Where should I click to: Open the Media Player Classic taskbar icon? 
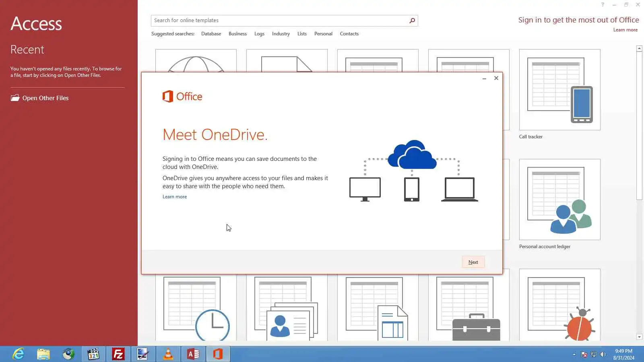click(x=93, y=354)
